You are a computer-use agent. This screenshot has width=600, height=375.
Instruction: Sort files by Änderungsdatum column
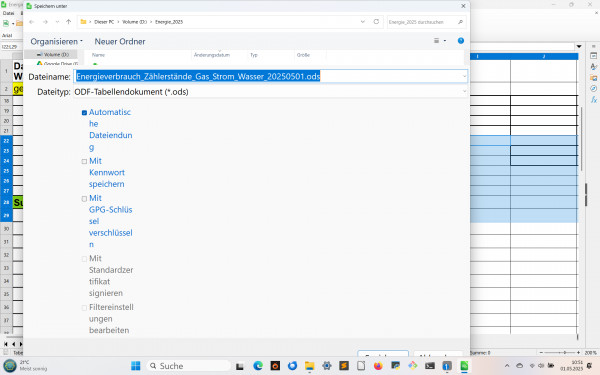212,55
